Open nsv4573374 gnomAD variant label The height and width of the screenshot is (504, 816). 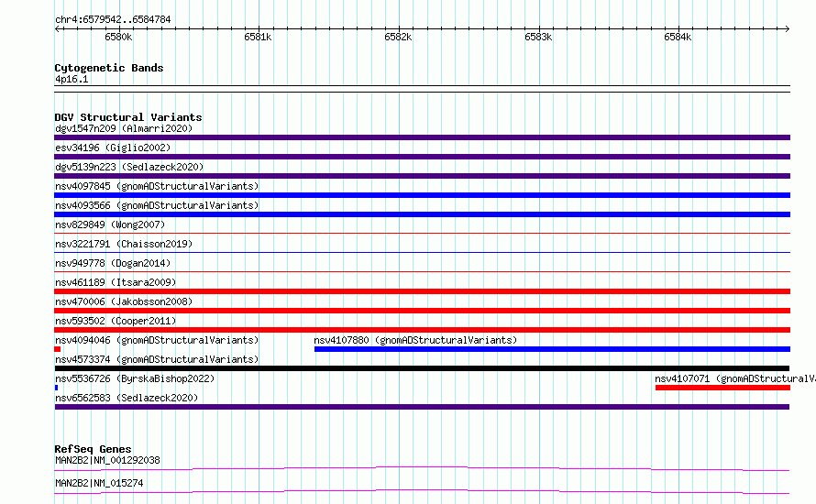coord(157,359)
